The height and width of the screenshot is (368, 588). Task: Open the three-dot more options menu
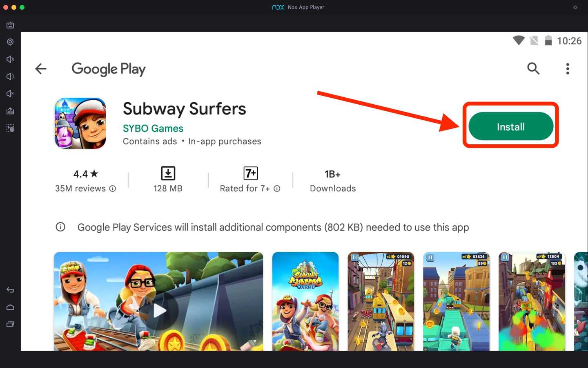coord(568,69)
